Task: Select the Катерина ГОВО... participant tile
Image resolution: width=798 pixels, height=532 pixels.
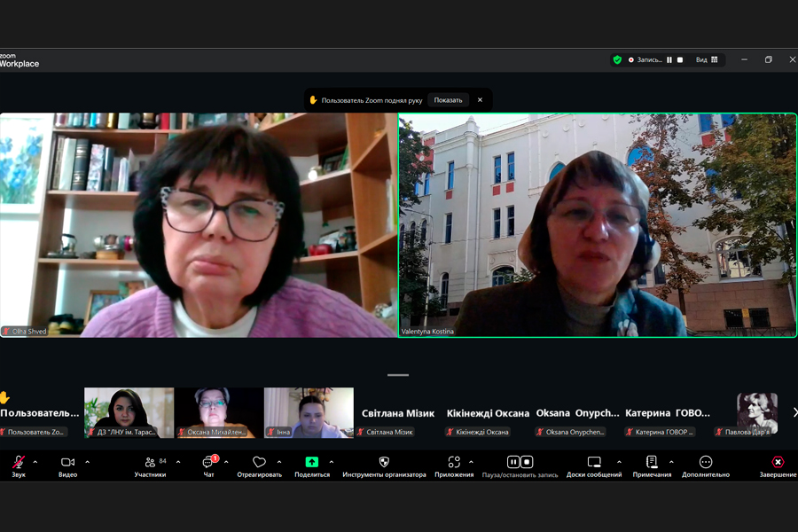Action: pyautogui.click(x=667, y=413)
